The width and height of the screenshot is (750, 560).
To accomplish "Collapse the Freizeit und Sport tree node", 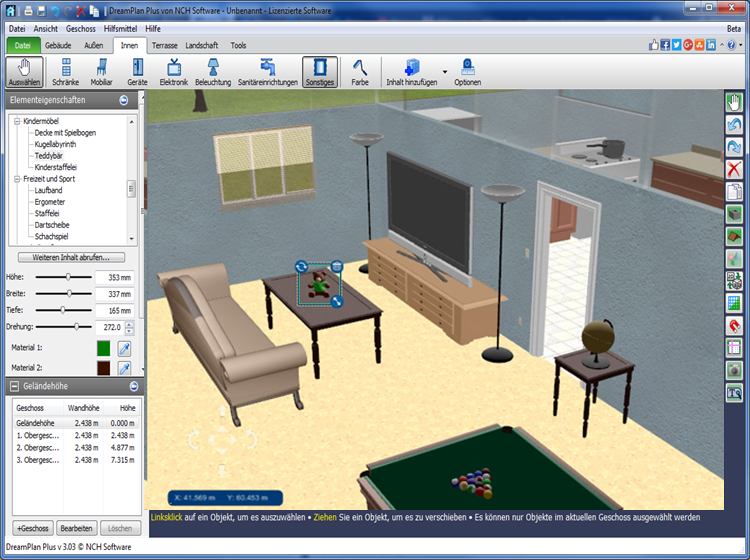I will pos(17,179).
